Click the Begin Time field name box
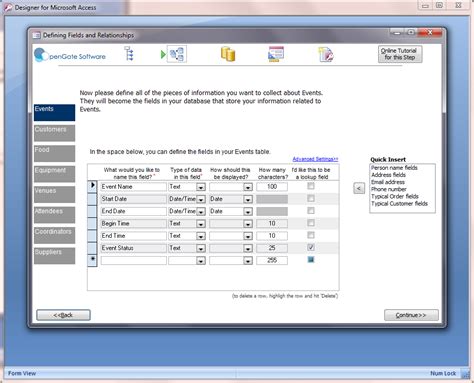 (x=134, y=223)
